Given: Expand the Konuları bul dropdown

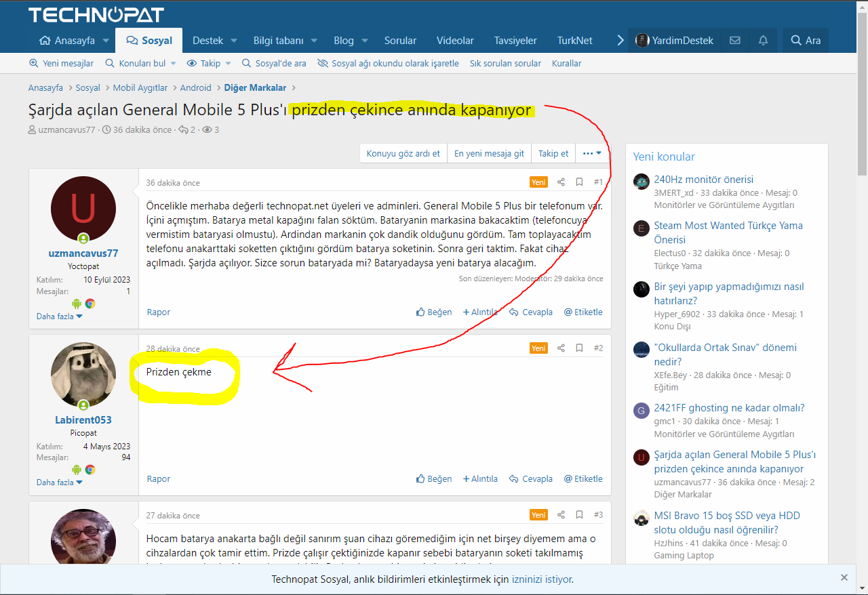Looking at the screenshot, I should tap(173, 64).
